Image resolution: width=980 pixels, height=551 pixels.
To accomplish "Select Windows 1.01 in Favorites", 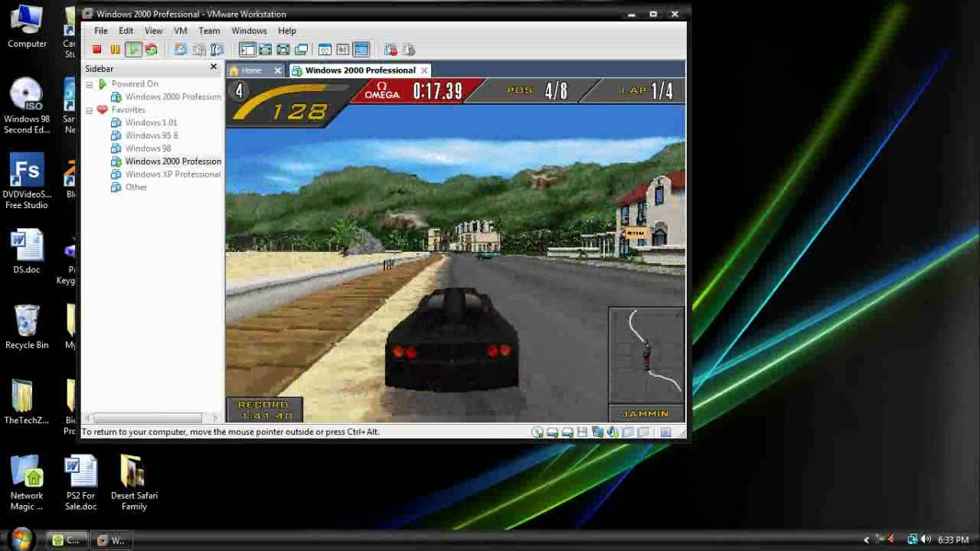I will coord(151,122).
